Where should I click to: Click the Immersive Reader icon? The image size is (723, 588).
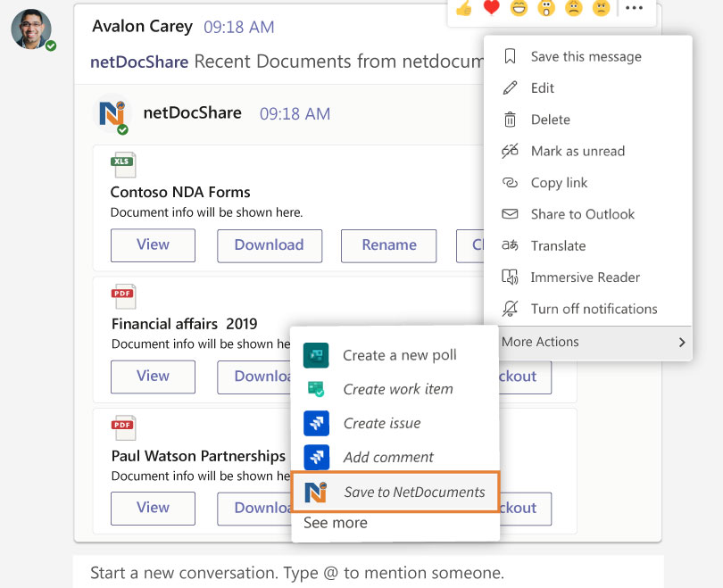(510, 277)
